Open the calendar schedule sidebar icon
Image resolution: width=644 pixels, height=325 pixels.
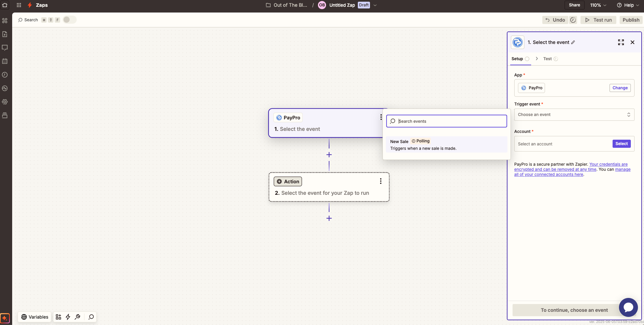[x=5, y=61]
